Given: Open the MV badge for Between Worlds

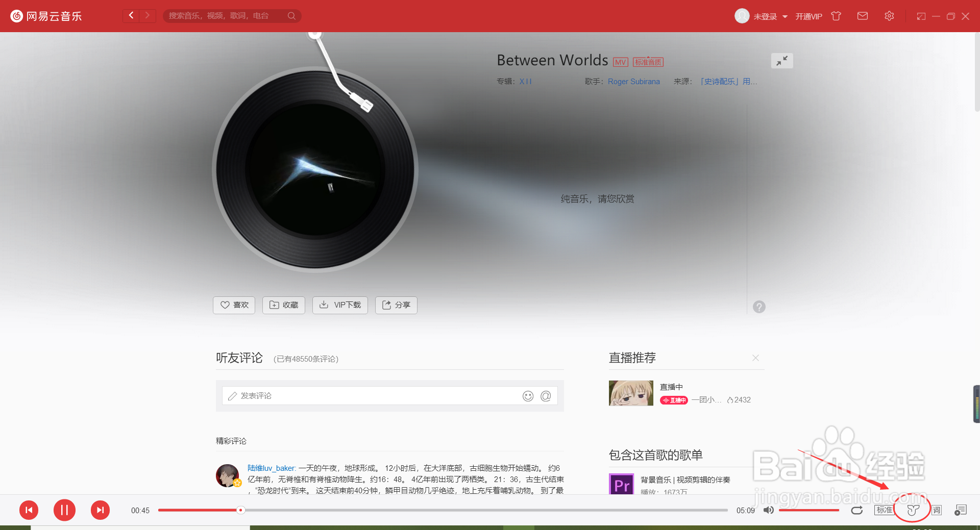Looking at the screenshot, I should tap(620, 62).
